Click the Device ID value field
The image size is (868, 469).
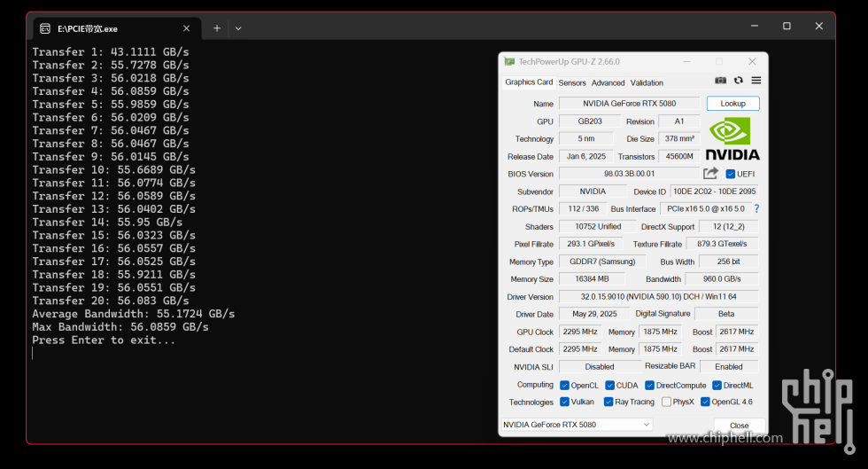714,192
